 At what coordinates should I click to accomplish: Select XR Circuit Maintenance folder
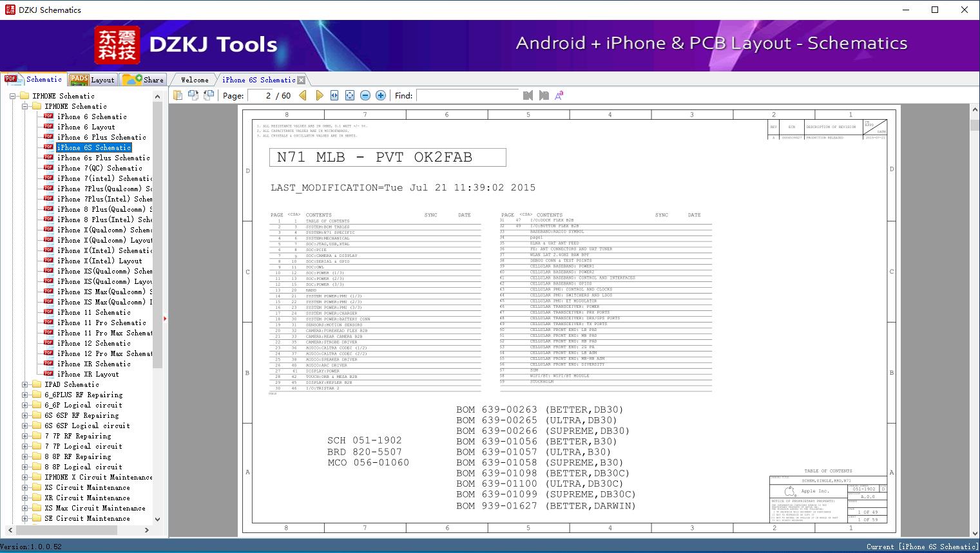[x=88, y=498]
